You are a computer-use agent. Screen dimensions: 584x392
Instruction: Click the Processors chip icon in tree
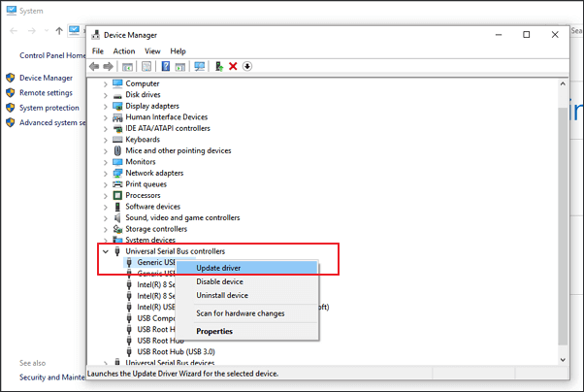coord(117,195)
